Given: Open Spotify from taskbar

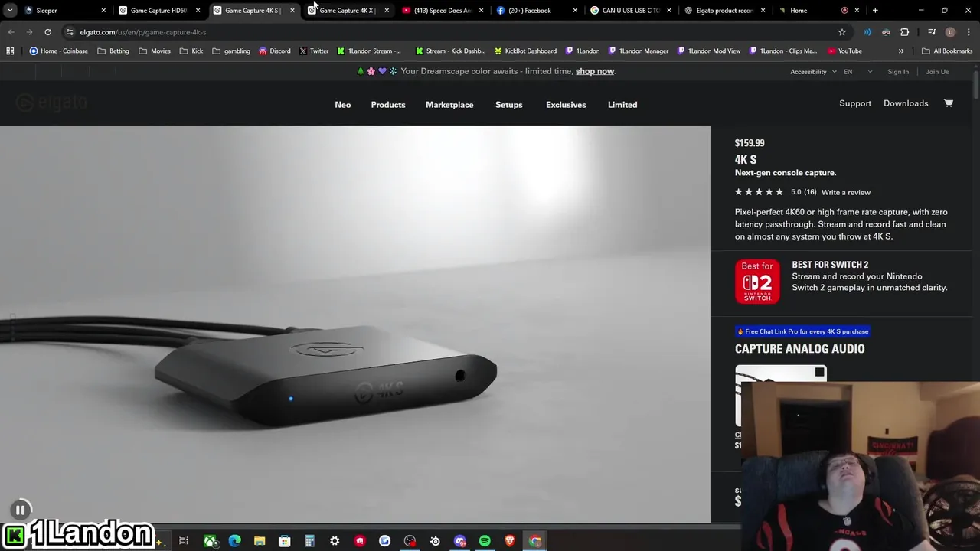Looking at the screenshot, I should [485, 541].
